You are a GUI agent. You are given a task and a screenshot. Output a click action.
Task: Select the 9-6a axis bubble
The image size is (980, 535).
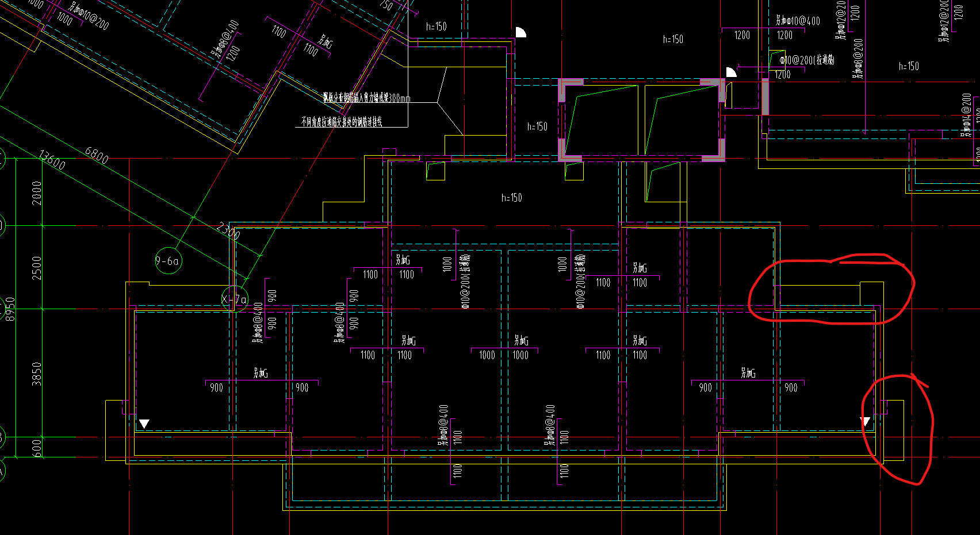coord(168,261)
